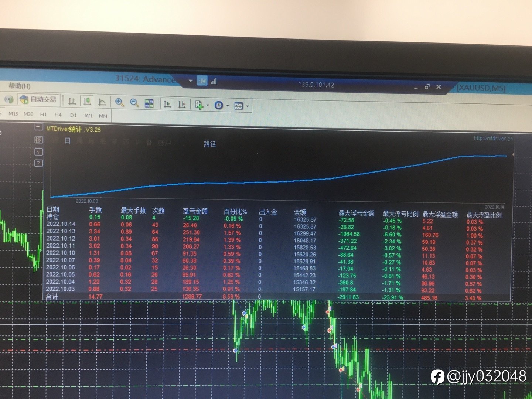
Task: Select the H4 timeframe
Action: (58, 115)
